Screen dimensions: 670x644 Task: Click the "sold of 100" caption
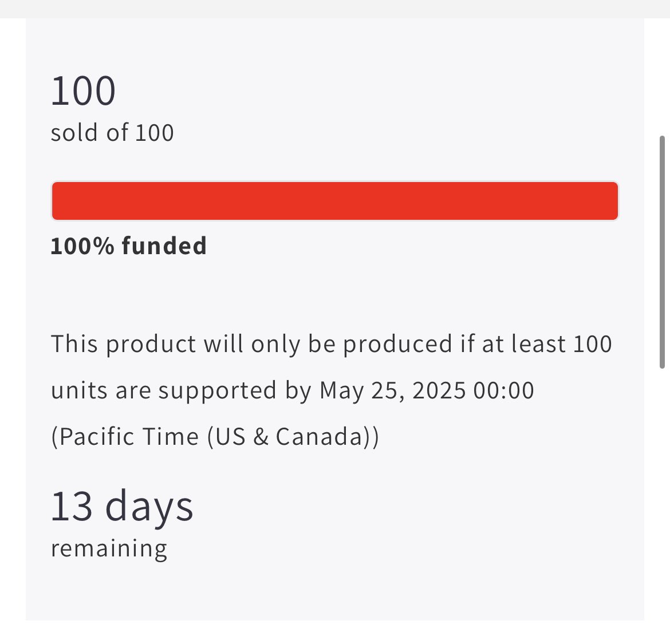point(112,133)
